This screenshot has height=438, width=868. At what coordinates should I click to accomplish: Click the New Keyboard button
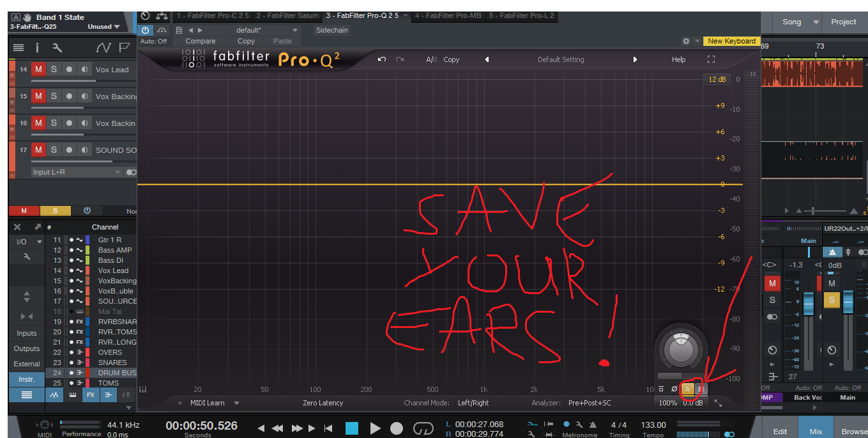pos(731,41)
